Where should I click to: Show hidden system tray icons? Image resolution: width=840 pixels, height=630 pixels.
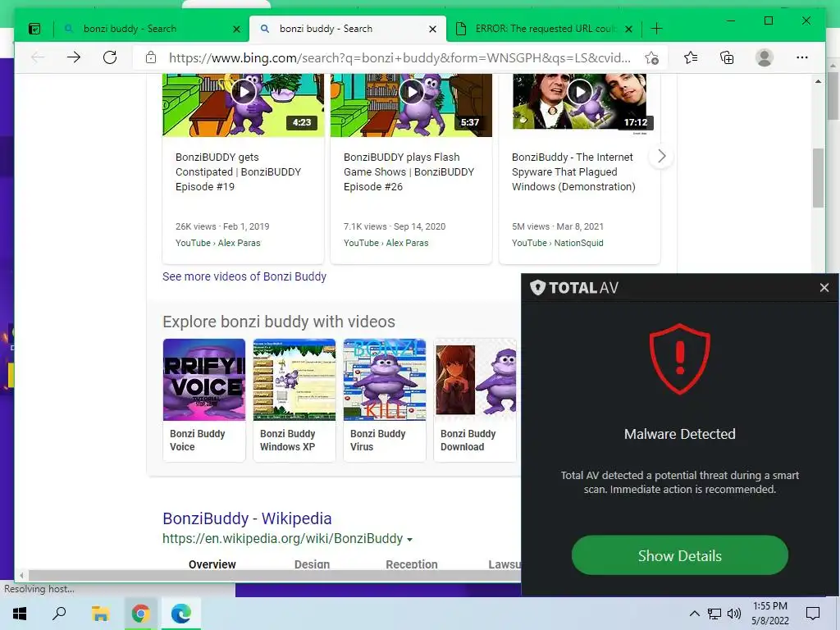694,614
